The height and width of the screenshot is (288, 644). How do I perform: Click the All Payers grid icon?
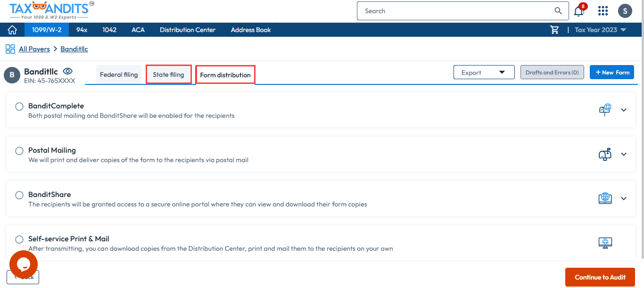pyautogui.click(x=10, y=49)
